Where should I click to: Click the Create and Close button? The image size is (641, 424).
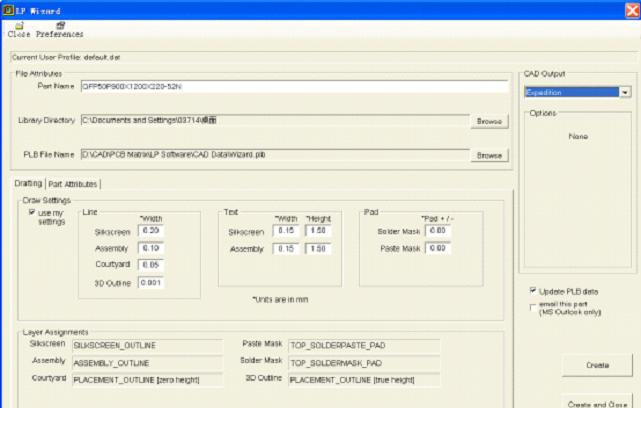597,401
